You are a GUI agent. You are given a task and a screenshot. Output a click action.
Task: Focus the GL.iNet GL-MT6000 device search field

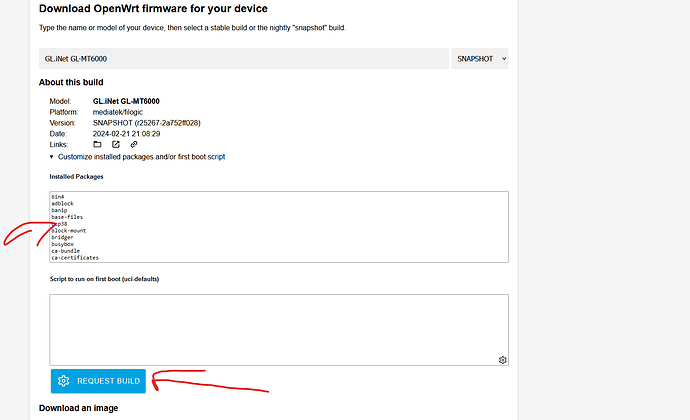[x=243, y=59]
